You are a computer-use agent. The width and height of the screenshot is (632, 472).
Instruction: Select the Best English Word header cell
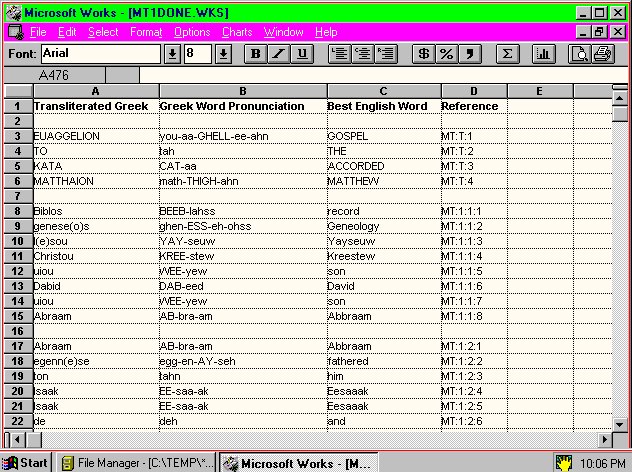click(x=384, y=106)
